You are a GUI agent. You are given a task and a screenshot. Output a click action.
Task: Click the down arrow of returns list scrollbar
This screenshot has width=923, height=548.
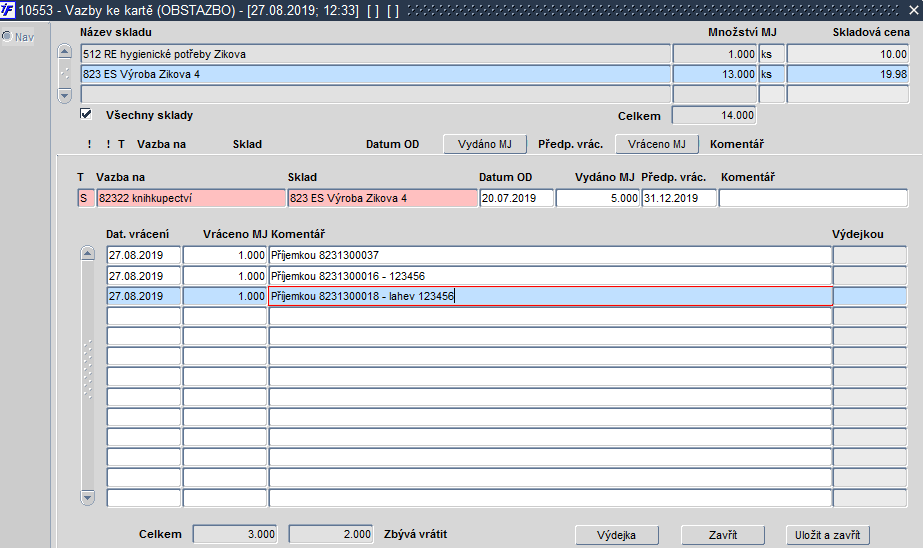[x=87, y=497]
